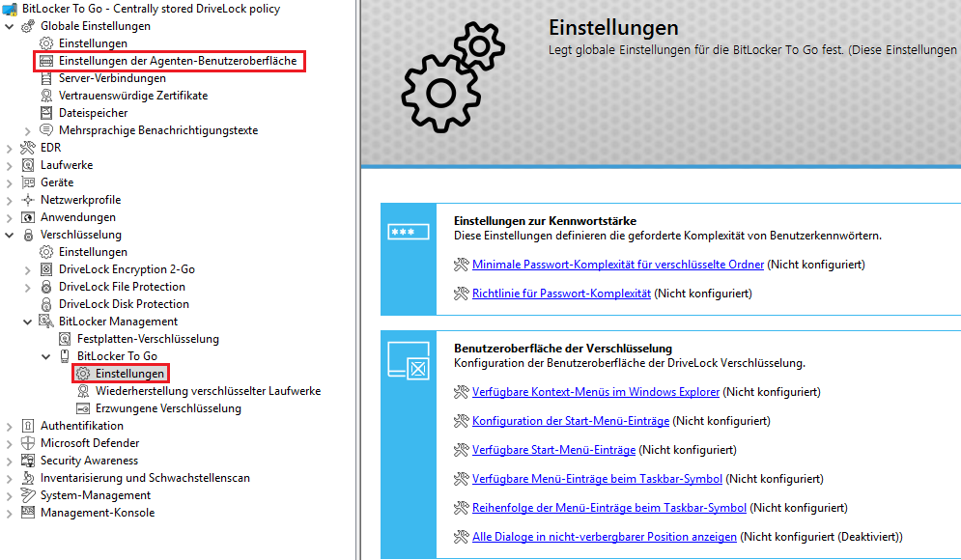Expand the Microsoft Defender node

pyautogui.click(x=10, y=443)
